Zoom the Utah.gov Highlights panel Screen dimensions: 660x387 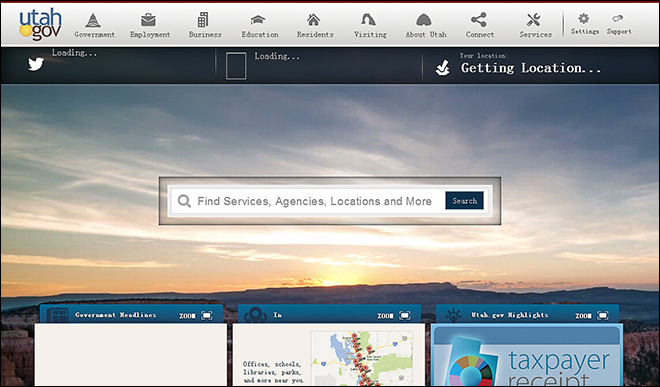coord(592,315)
